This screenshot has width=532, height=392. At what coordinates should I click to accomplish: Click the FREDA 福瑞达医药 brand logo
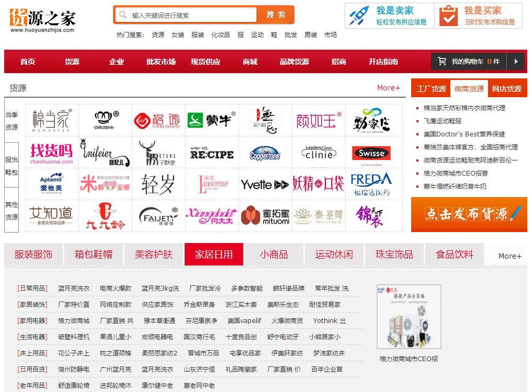pyautogui.click(x=371, y=186)
